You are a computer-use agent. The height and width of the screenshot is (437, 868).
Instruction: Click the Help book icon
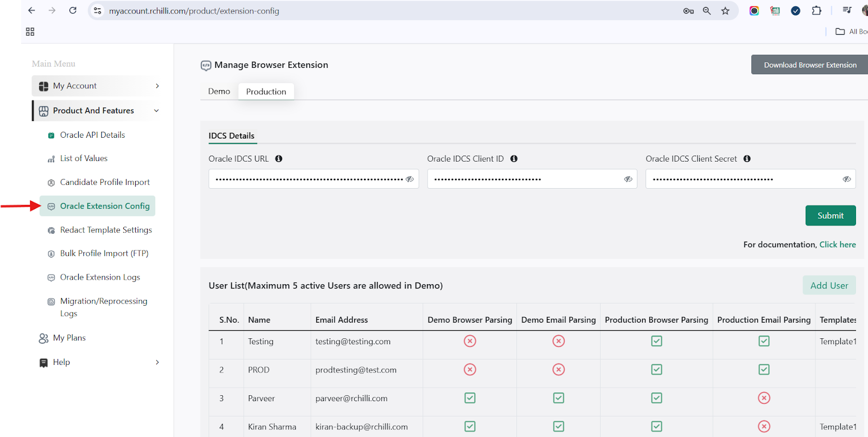(43, 363)
